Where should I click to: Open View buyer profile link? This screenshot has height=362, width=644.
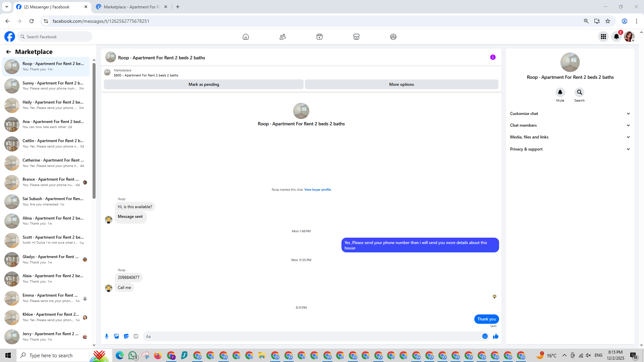click(317, 190)
